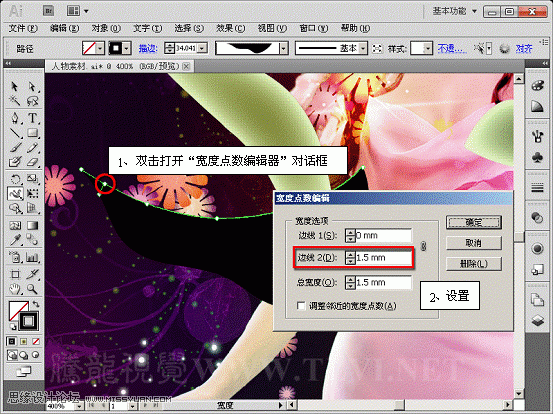The image size is (553, 414).
Task: Open 基本功能 workspace switcher dropdown
Action: click(x=455, y=11)
